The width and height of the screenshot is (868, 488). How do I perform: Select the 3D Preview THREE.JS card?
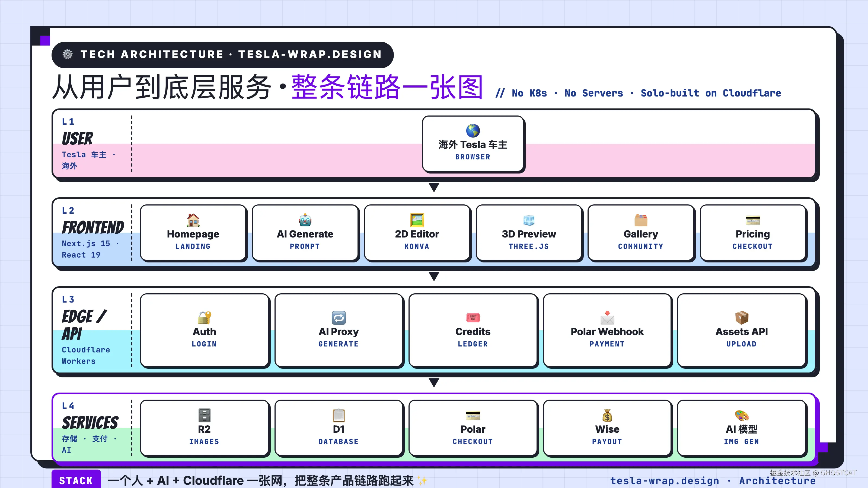pyautogui.click(x=529, y=233)
